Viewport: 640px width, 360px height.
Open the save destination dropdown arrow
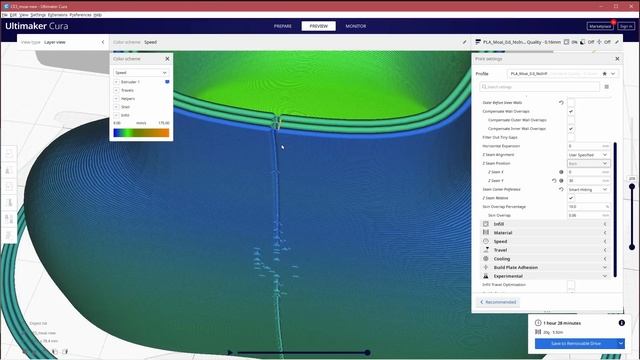click(620, 343)
